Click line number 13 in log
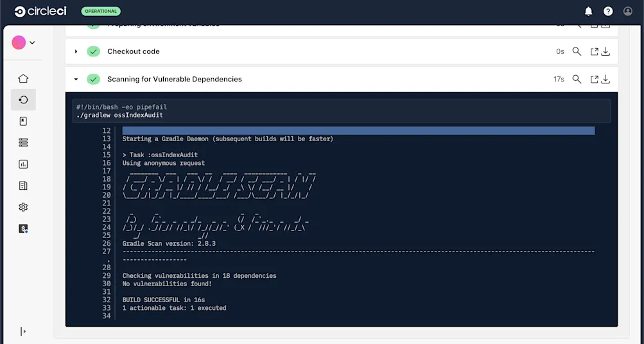This screenshot has height=344, width=644. 107,139
